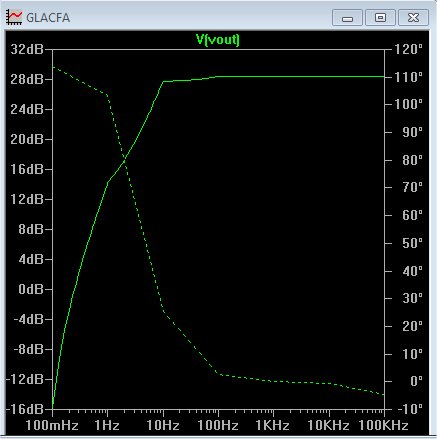The height and width of the screenshot is (439, 437).
Task: Click the 100Hz frequency axis label
Action: tap(218, 426)
